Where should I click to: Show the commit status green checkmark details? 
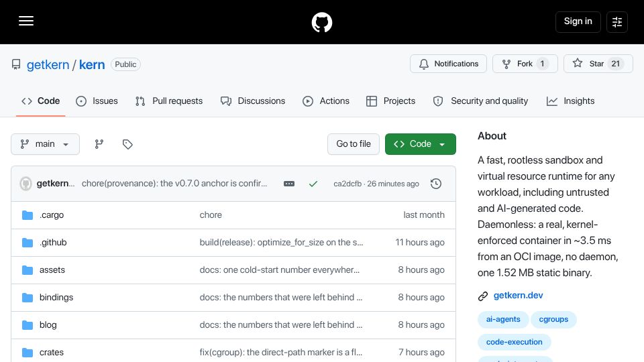click(313, 184)
